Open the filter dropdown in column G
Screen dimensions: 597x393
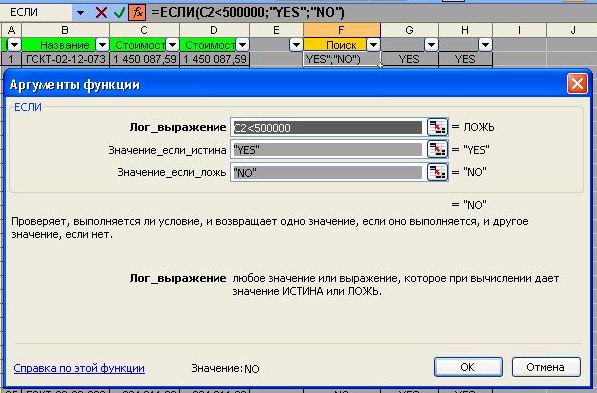pyautogui.click(x=431, y=45)
